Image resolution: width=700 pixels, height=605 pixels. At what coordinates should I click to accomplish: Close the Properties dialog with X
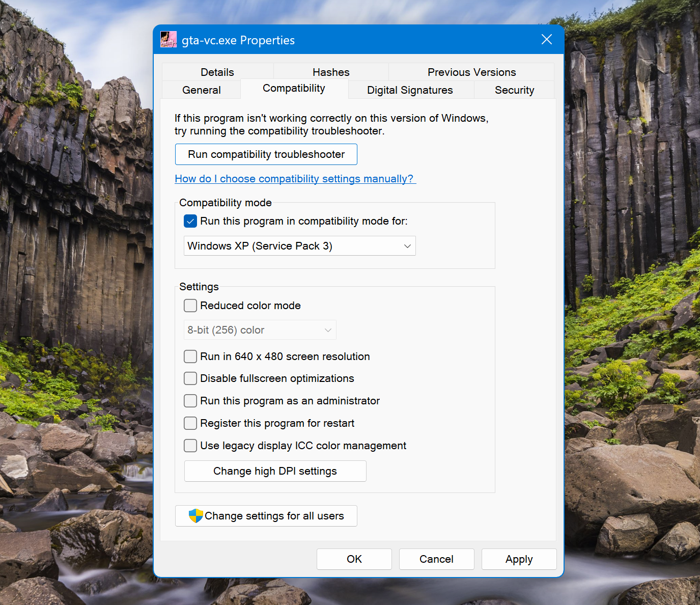point(547,40)
